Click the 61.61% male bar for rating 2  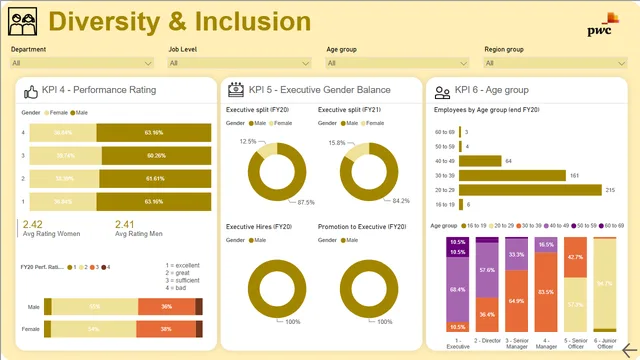coord(155,179)
